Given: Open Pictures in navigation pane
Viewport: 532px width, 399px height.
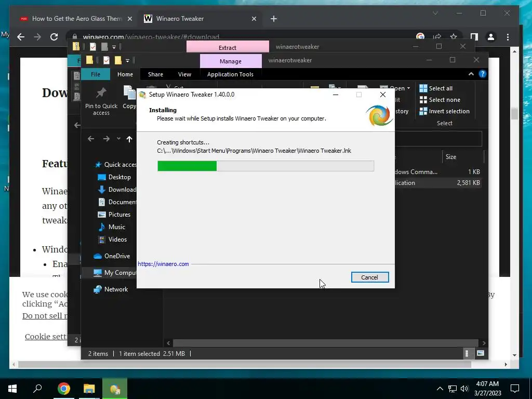Looking at the screenshot, I should [114, 215].
